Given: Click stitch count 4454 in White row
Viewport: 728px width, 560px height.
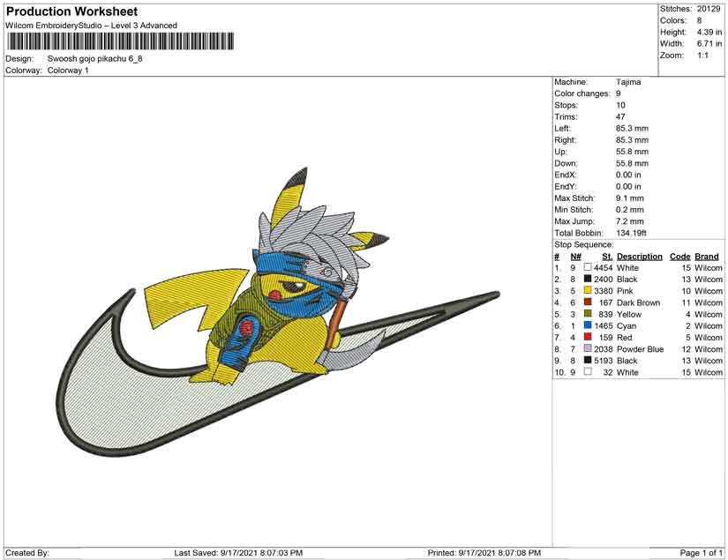Looking at the screenshot, I should coord(603,268).
